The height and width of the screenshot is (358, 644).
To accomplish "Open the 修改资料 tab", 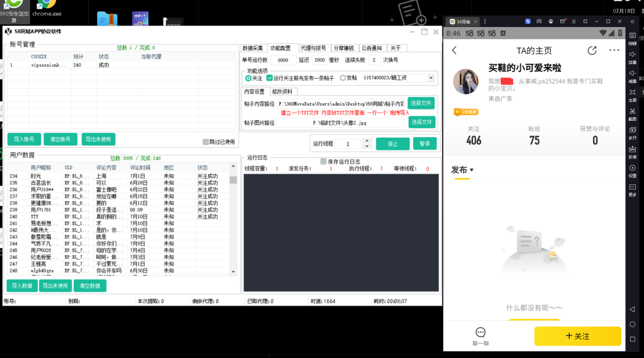I will (282, 91).
